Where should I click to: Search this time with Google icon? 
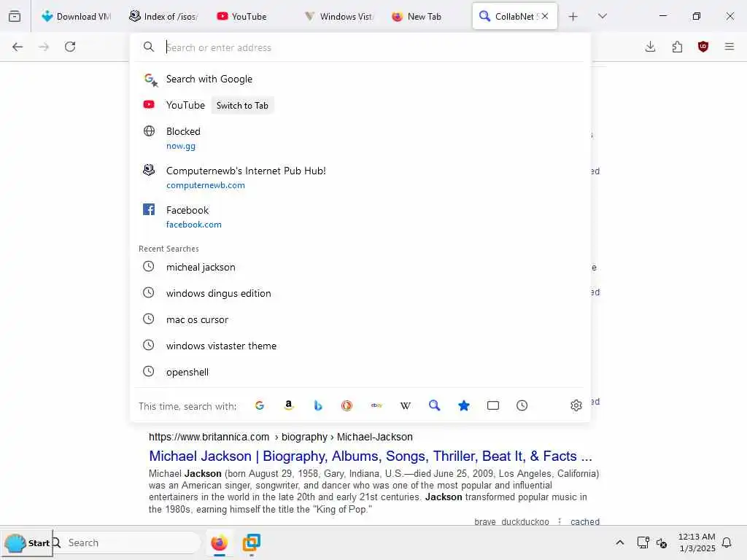coord(260,405)
